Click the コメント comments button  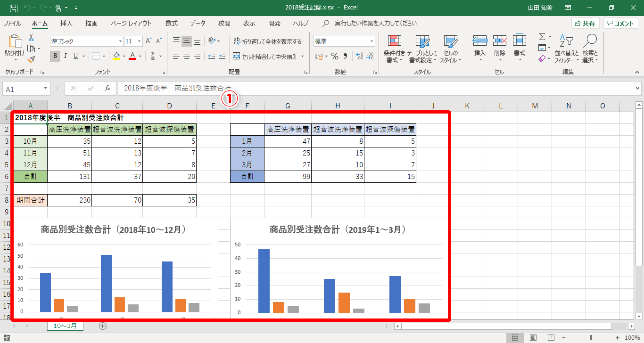[x=620, y=24]
